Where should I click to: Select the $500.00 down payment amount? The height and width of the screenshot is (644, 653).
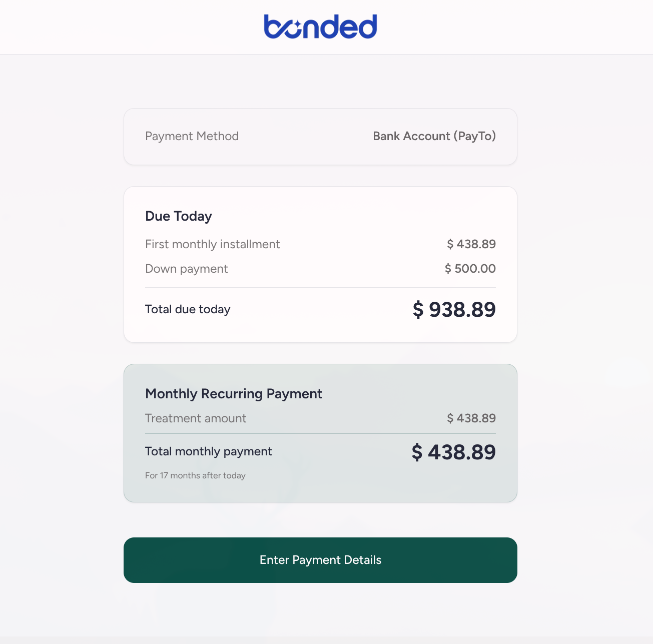pos(470,269)
